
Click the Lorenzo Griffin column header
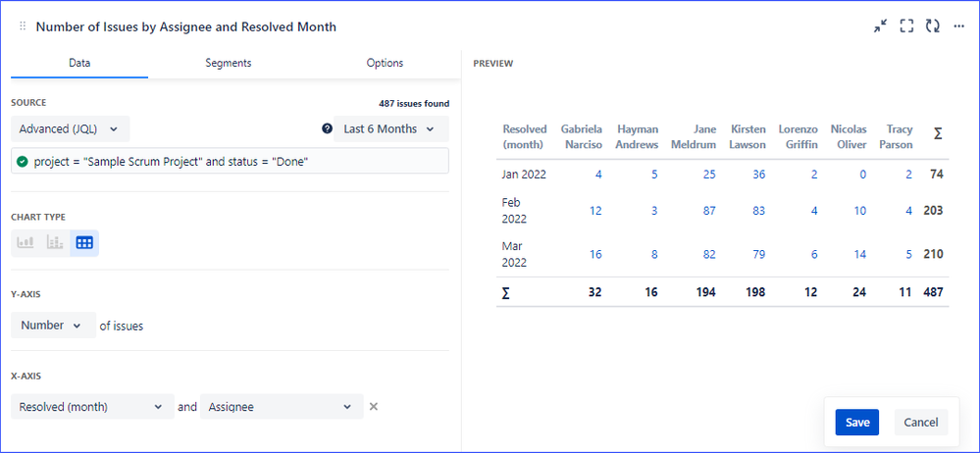point(799,137)
